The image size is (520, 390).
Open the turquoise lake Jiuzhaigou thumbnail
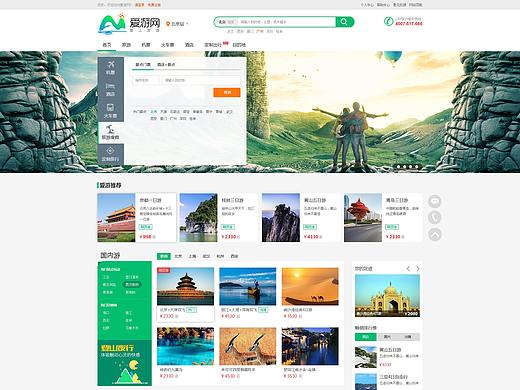click(185, 346)
